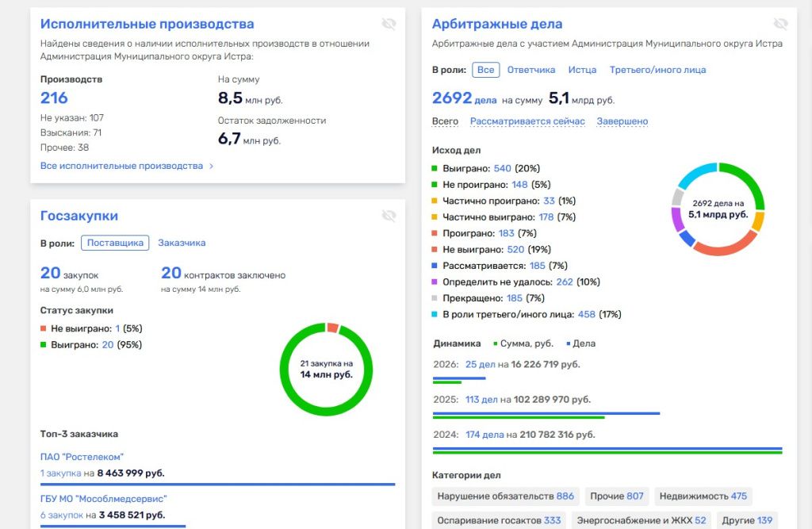Click the green Выиграно legend swatch
Screen dimensions: 812x529
click(x=433, y=168)
